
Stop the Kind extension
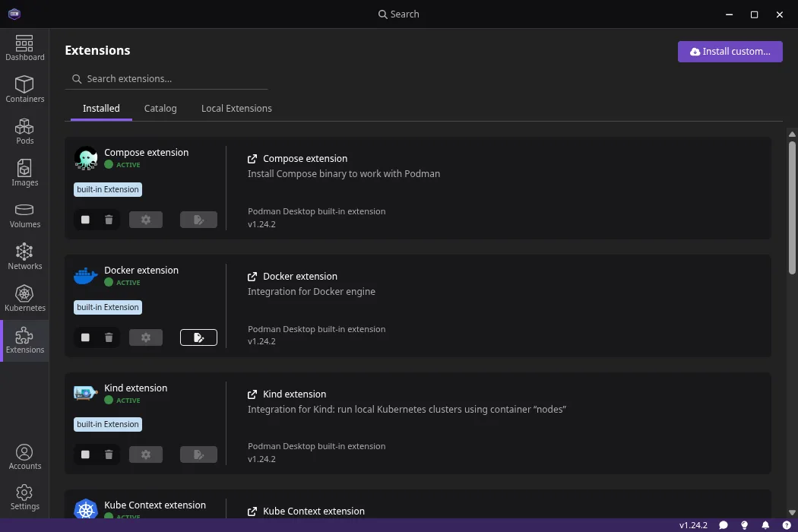click(x=85, y=454)
